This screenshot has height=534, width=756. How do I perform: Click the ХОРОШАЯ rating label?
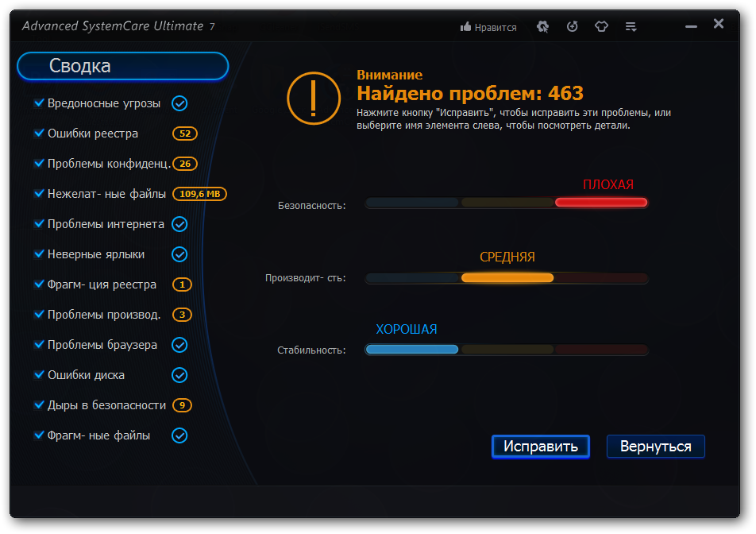407,330
